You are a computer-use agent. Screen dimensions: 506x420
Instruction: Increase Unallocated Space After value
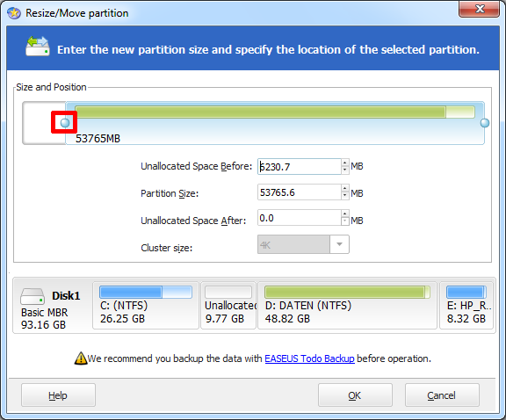(345, 214)
